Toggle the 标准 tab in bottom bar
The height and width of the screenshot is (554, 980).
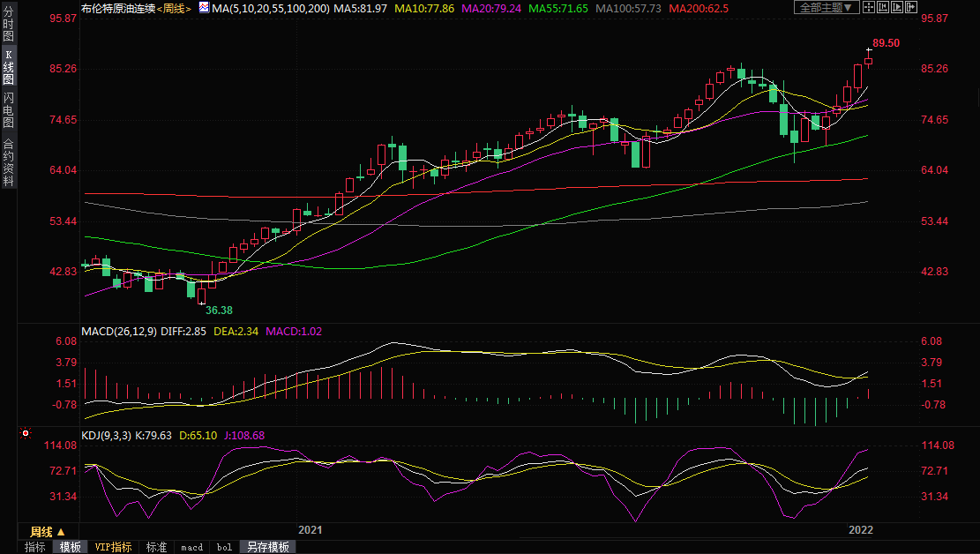[x=156, y=547]
